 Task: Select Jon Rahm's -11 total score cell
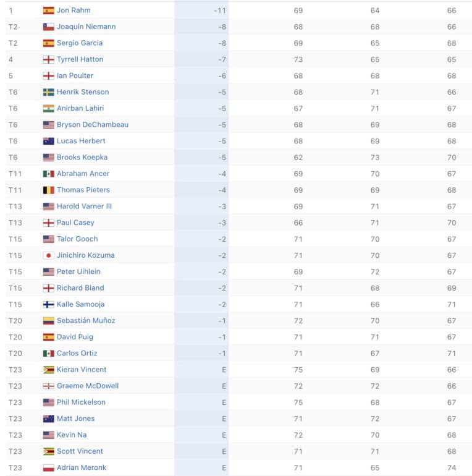pos(201,11)
